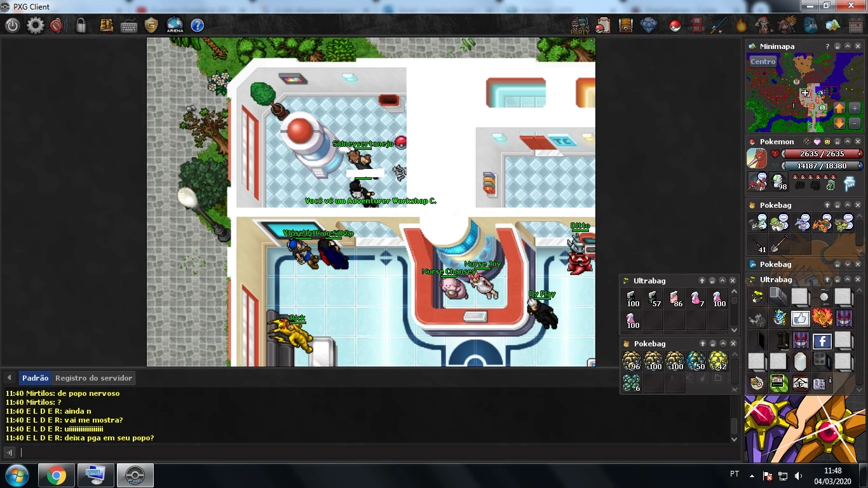
Task: Click the item slot showing 98
Action: tap(779, 182)
